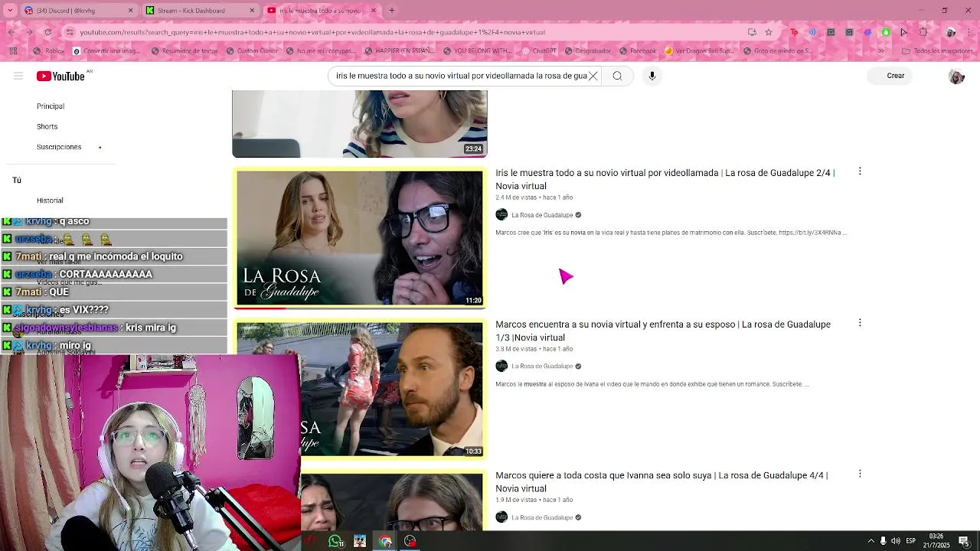
Task: Open Principal in YouTube sidebar
Action: (51, 106)
